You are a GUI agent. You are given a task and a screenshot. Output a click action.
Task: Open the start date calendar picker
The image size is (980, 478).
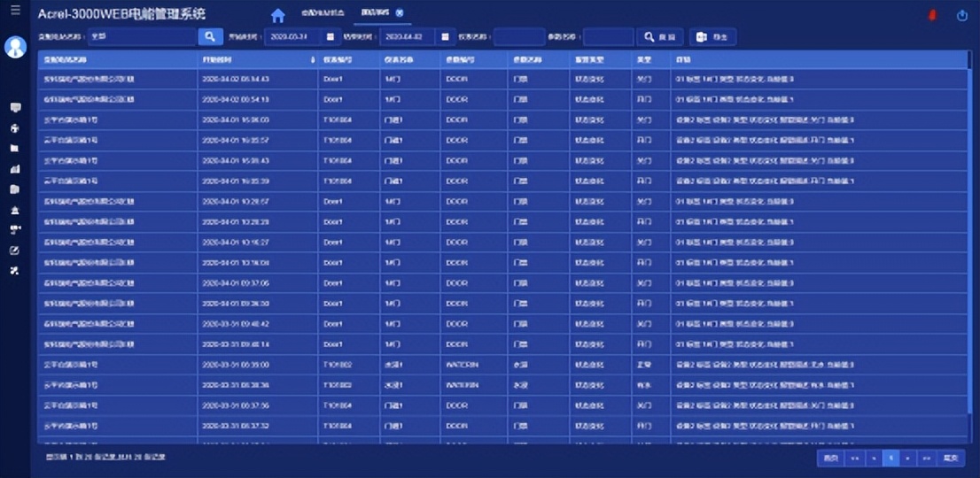tap(331, 37)
